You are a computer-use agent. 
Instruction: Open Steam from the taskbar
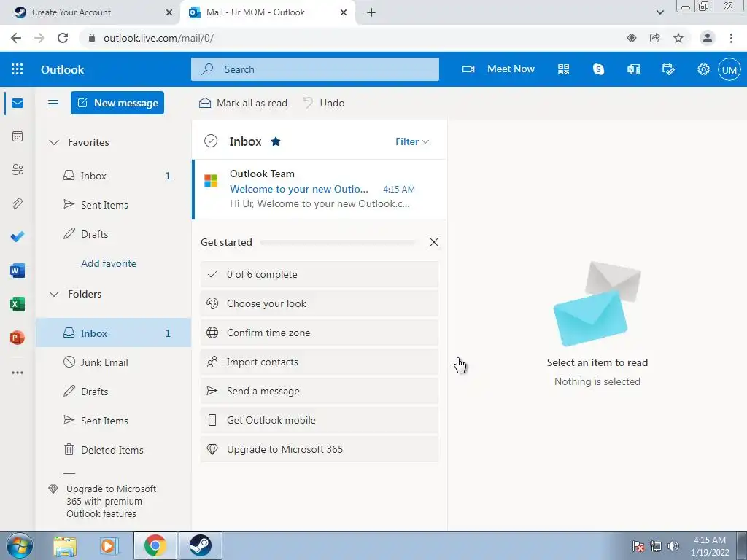pyautogui.click(x=200, y=545)
